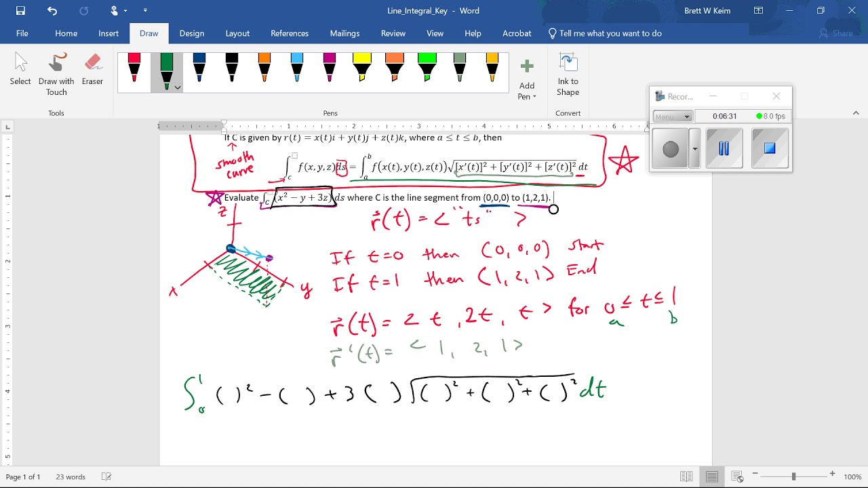
Task: Select the dark blue pen
Action: 199,68
